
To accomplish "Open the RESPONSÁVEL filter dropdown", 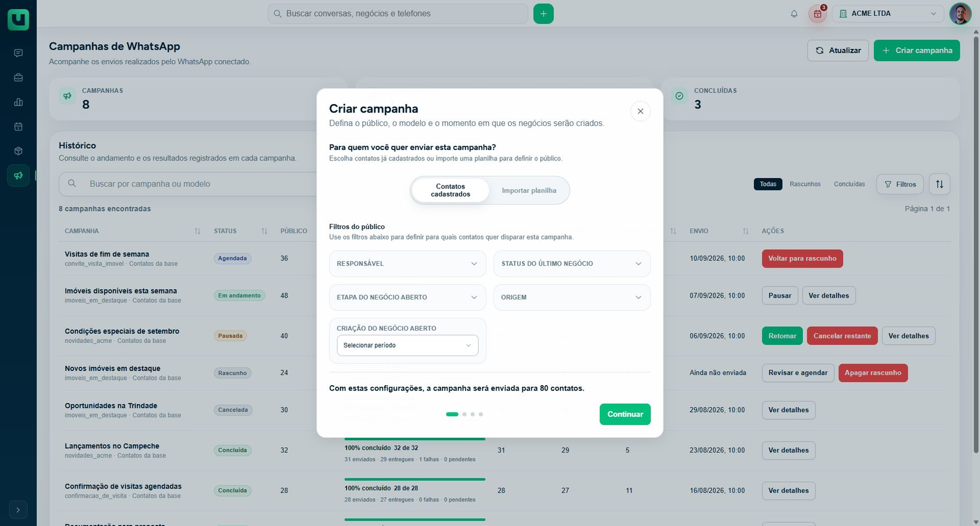I will click(407, 264).
